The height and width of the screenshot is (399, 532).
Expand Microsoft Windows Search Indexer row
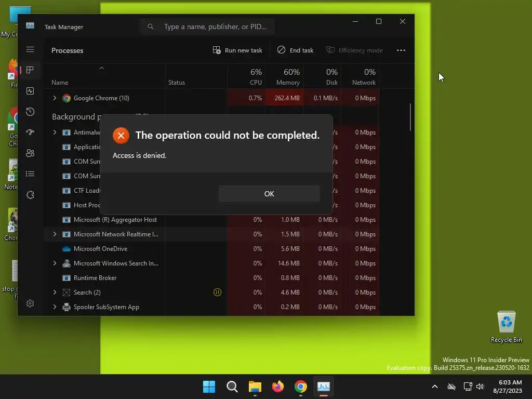[55, 263]
